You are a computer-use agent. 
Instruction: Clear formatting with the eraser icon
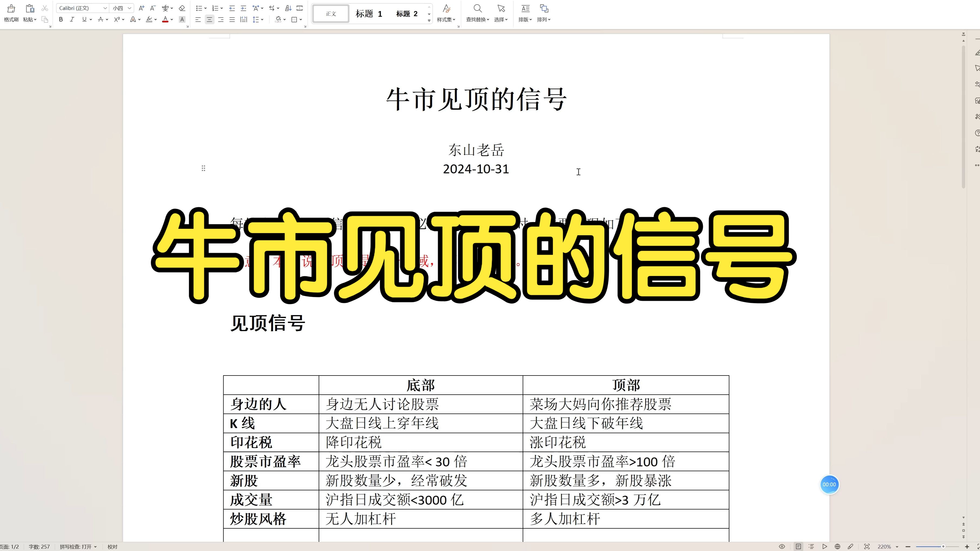(182, 8)
